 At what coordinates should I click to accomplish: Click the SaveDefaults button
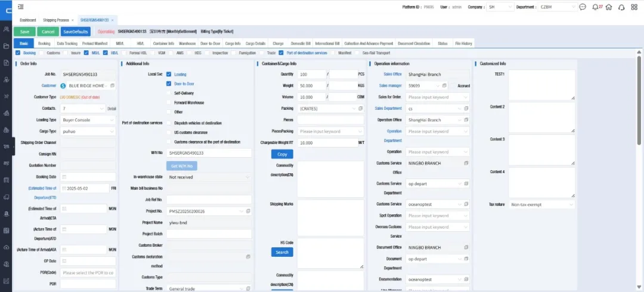point(76,31)
